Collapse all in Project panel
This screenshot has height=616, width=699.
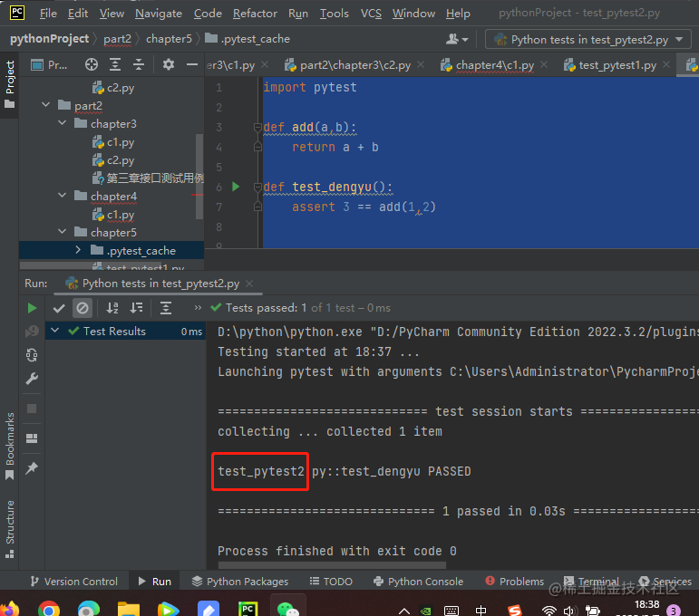coord(139,64)
